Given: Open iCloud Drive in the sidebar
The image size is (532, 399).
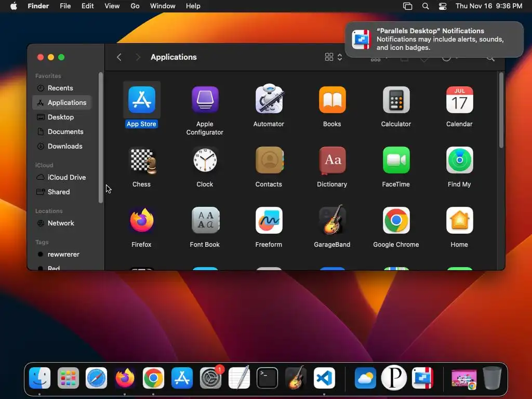Looking at the screenshot, I should click(62, 178).
